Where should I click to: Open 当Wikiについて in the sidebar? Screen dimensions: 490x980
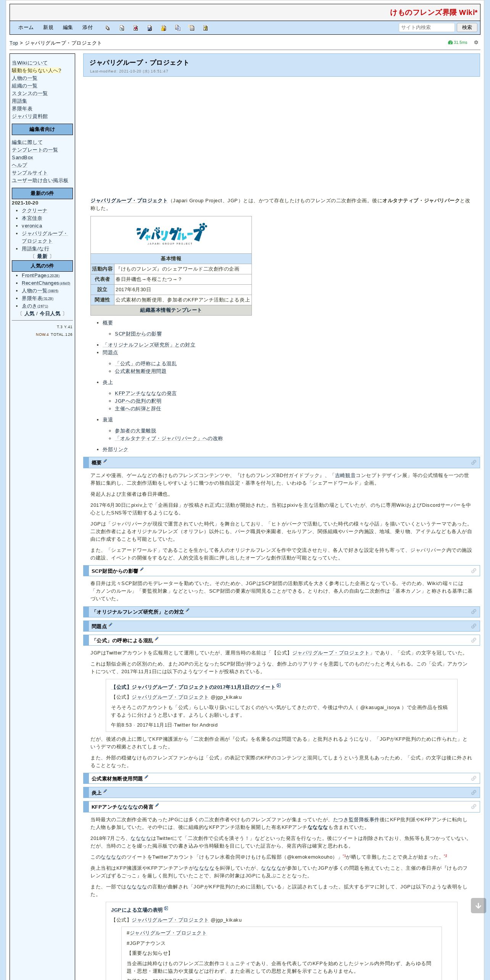pyautogui.click(x=30, y=63)
